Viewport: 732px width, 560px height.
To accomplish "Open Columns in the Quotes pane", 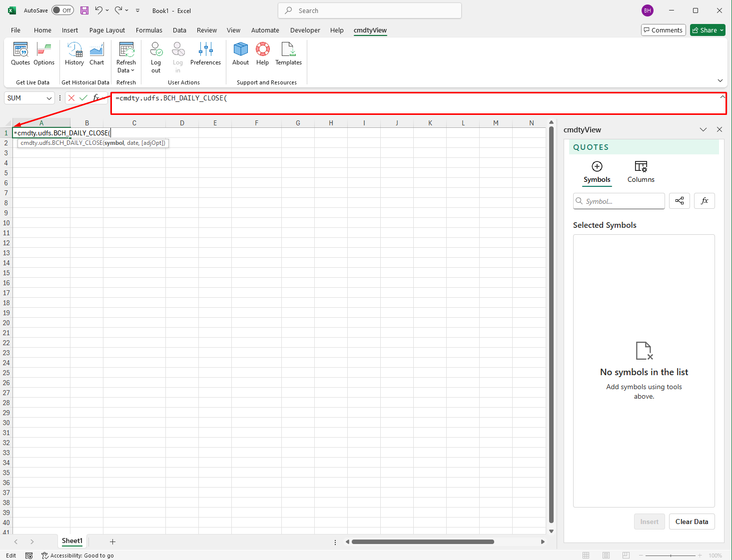I will [641, 171].
